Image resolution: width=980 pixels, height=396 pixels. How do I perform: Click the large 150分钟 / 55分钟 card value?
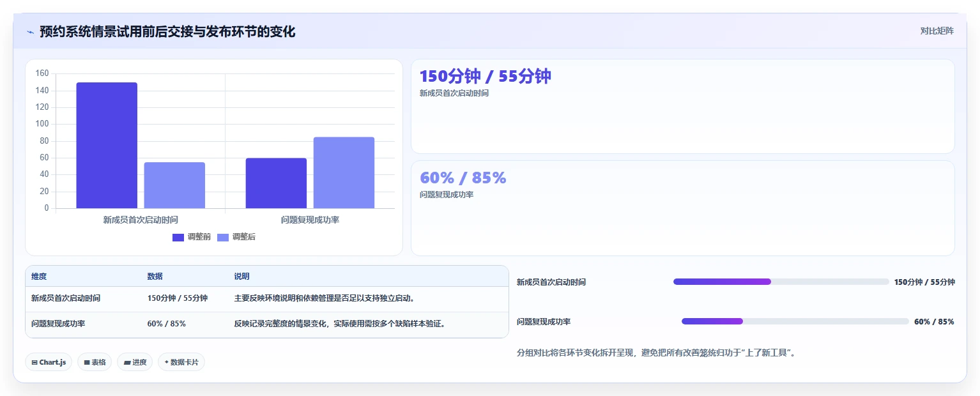486,77
